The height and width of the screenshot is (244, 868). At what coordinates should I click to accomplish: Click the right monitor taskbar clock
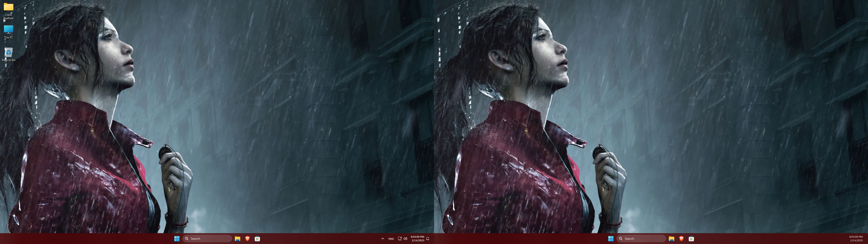(x=856, y=239)
